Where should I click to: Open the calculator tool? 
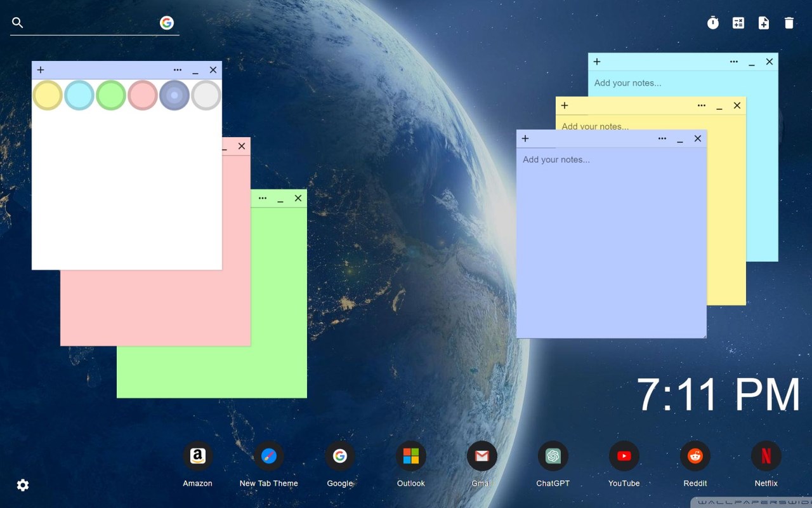click(x=738, y=23)
